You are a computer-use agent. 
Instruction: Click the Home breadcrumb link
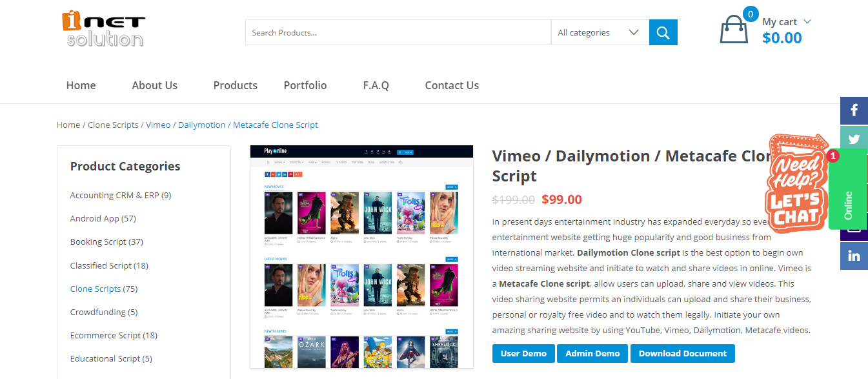click(68, 125)
